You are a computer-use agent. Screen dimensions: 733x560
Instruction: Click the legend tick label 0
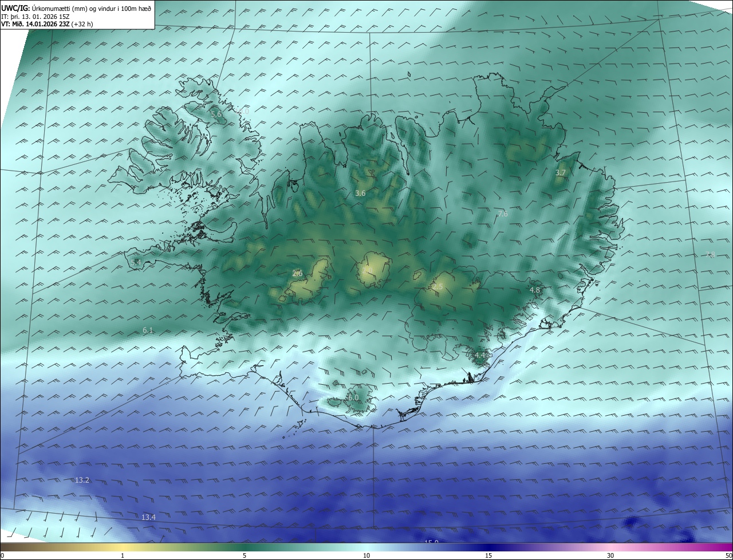tap(2, 555)
